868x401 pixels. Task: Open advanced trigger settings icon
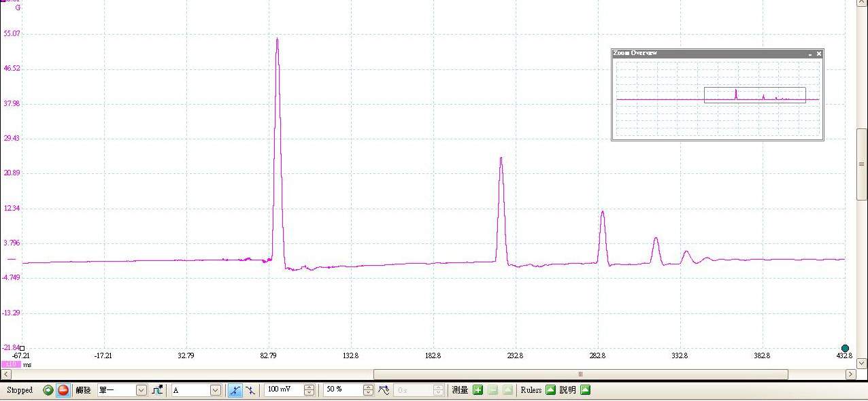point(157,390)
